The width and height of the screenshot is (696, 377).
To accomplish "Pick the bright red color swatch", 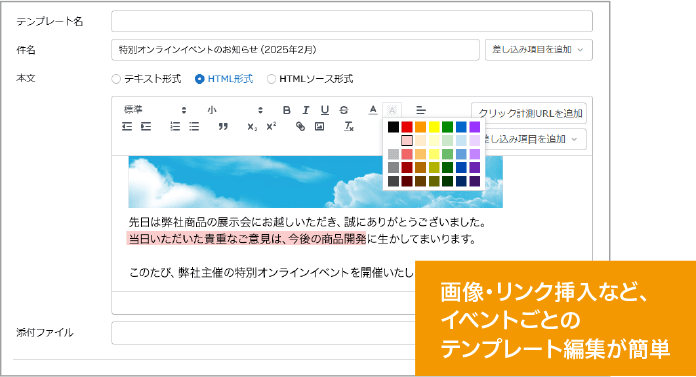I will pyautogui.click(x=407, y=127).
